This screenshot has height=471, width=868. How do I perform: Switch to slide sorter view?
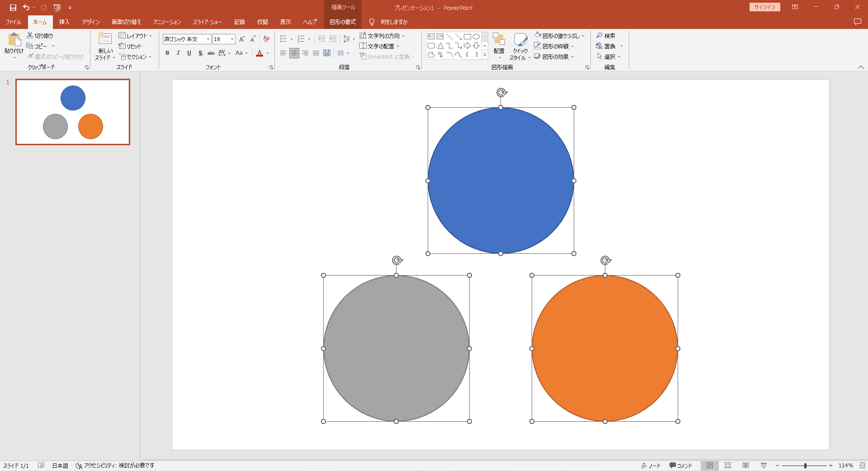[x=728, y=466]
